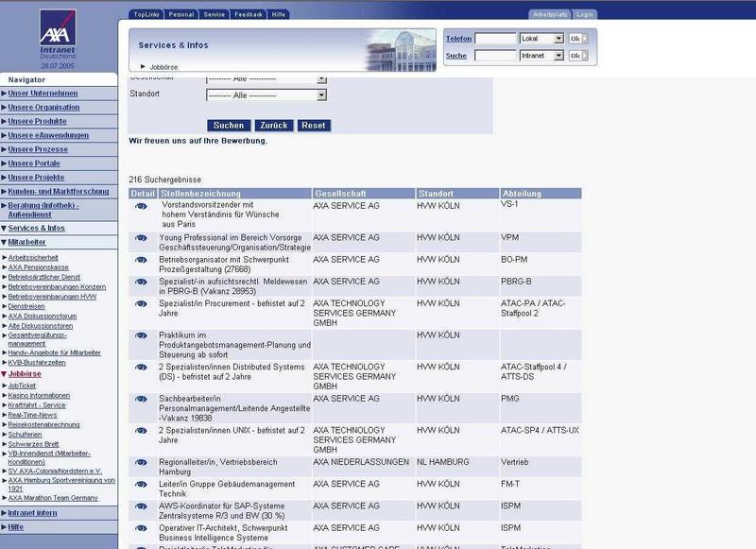Open the Schwarzes Brett link
Image resolution: width=756 pixels, height=549 pixels.
pos(34,444)
